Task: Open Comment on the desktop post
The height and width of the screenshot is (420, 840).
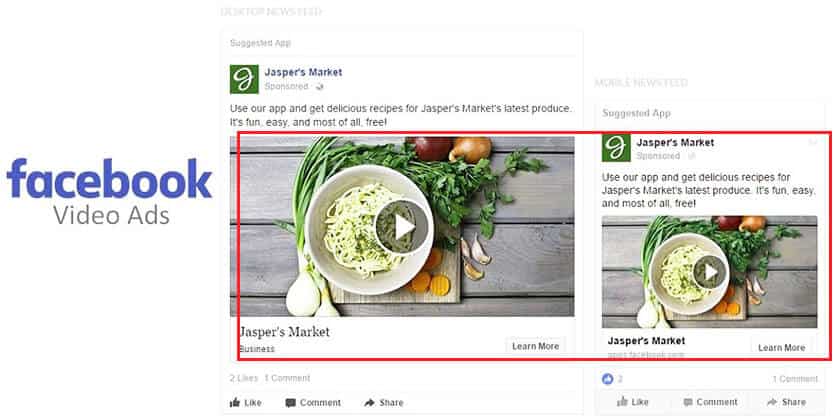Action: click(312, 402)
